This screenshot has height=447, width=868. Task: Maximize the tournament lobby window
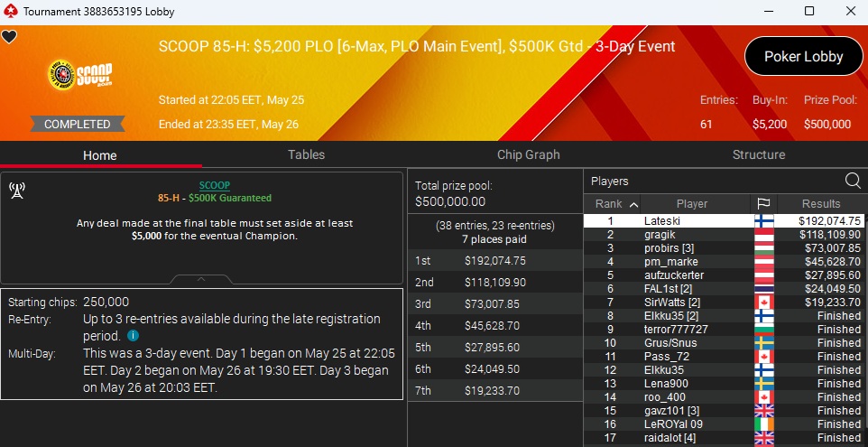808,11
